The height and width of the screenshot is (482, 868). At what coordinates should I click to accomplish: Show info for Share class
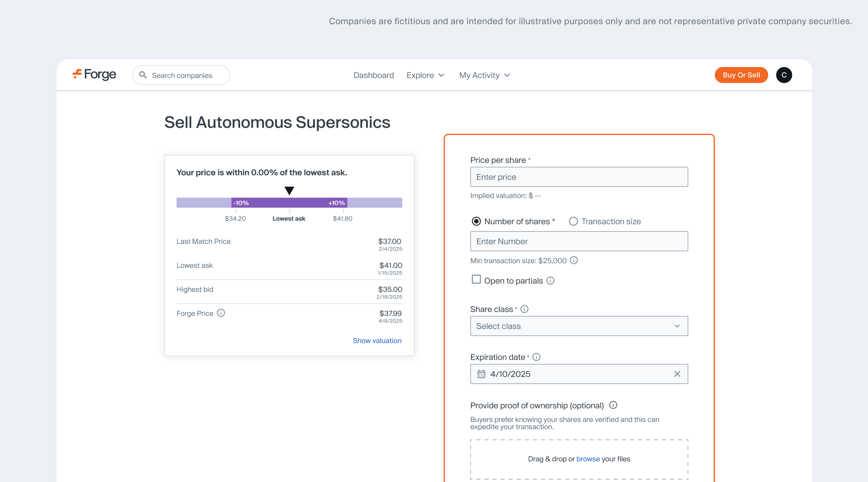pyautogui.click(x=524, y=309)
